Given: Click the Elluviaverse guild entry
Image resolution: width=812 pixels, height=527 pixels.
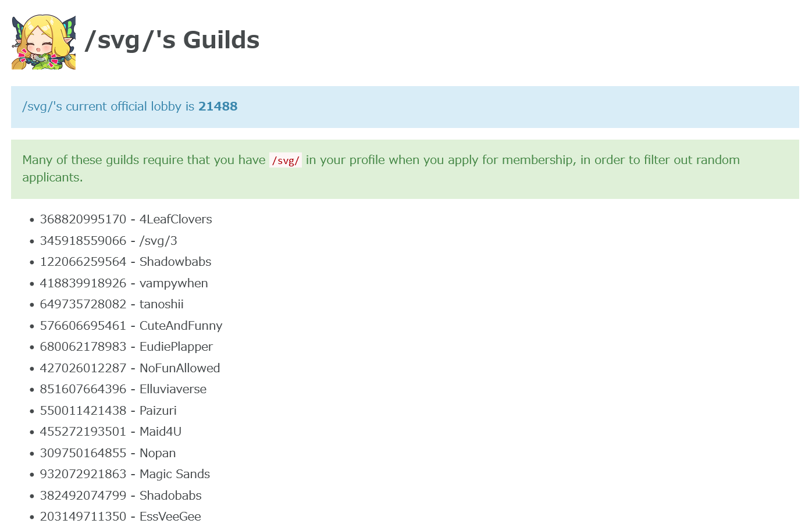Looking at the screenshot, I should pos(123,389).
